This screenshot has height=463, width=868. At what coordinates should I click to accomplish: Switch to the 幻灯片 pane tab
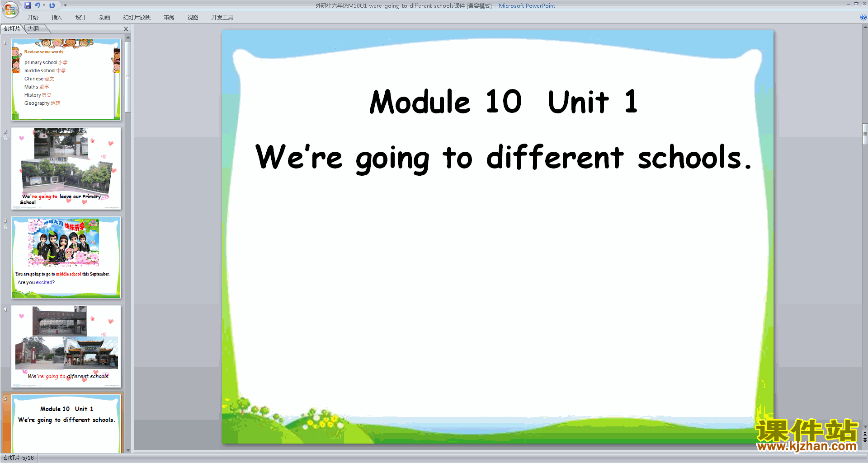coord(12,29)
